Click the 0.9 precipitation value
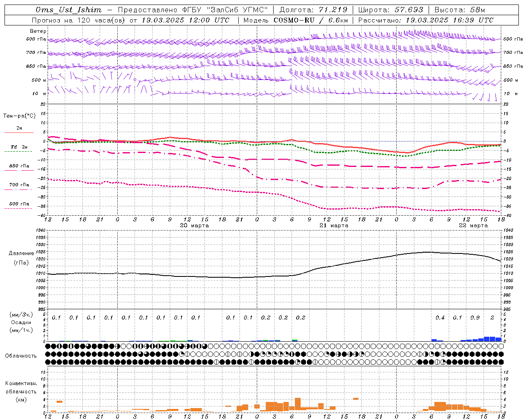 [x=475, y=318]
